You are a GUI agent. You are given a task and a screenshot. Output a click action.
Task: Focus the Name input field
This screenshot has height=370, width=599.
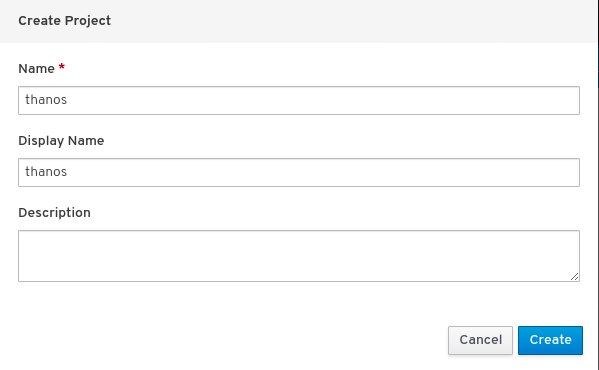[x=299, y=100]
